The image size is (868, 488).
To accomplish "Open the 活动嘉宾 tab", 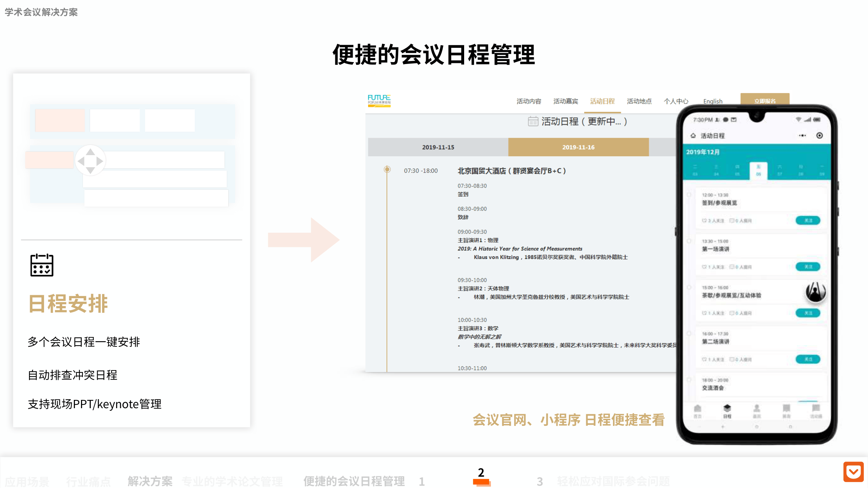I will pyautogui.click(x=565, y=101).
